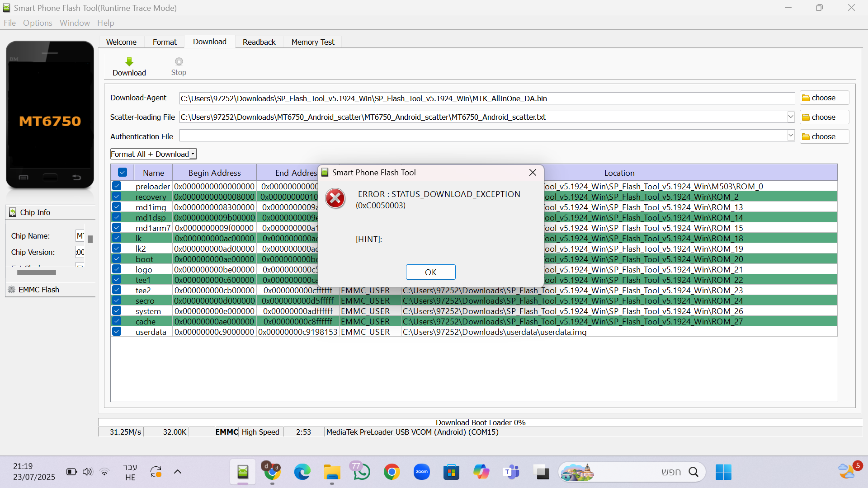Open Copilot from taskbar
Image resolution: width=868 pixels, height=488 pixels.
point(481,472)
